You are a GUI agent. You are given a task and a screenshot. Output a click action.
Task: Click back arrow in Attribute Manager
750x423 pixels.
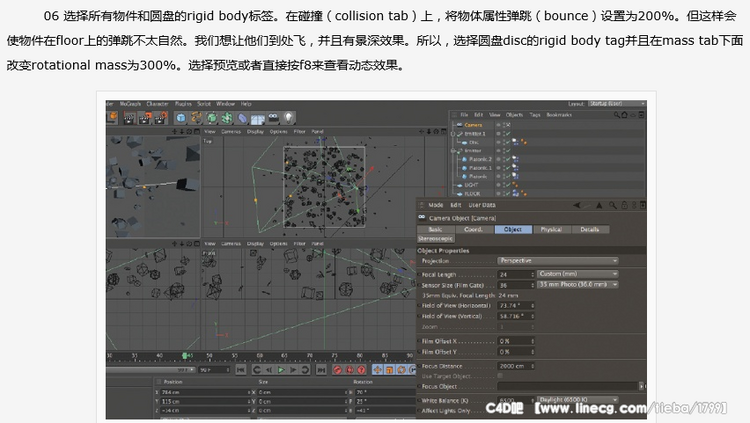click(x=577, y=205)
